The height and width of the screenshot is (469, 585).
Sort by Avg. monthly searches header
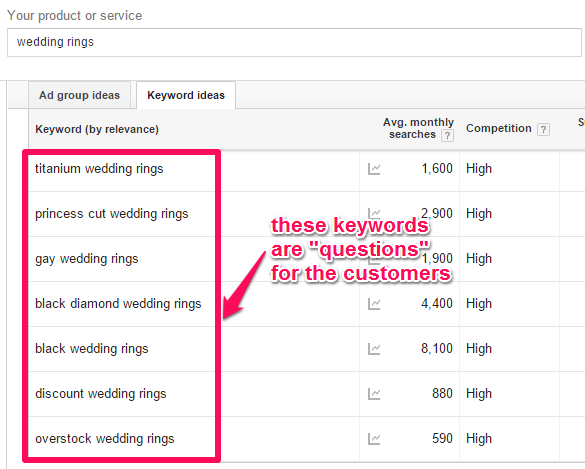pyautogui.click(x=418, y=128)
